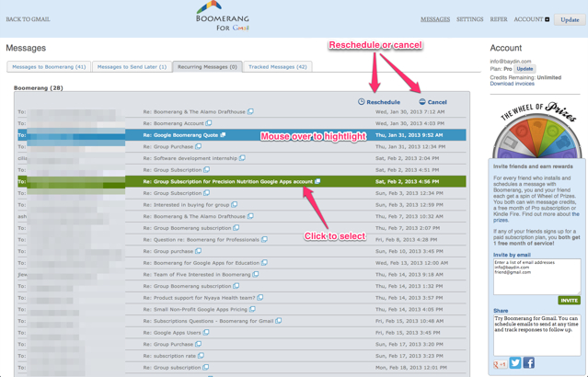588x377 pixels.
Task: Click the Invite by email text area
Action: [x=537, y=277]
